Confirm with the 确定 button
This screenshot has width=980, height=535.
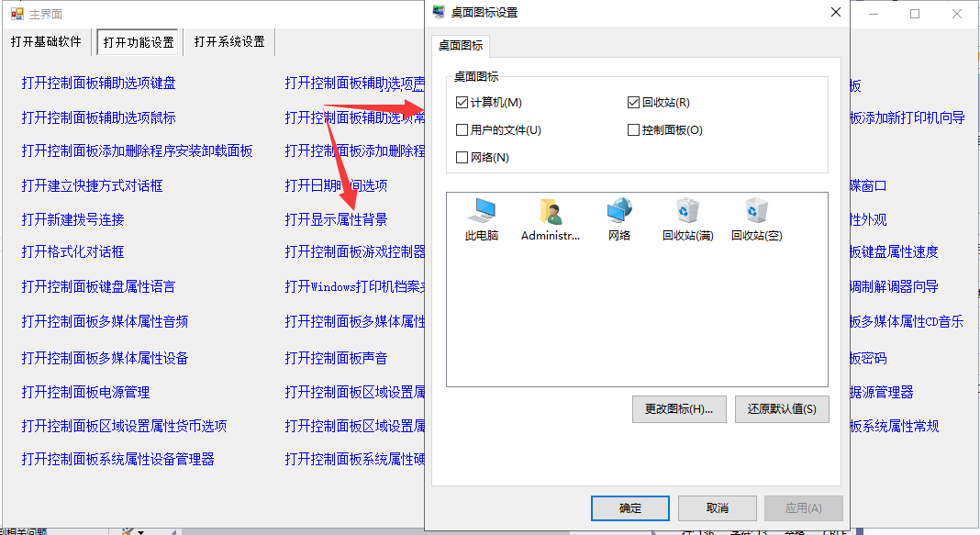630,508
